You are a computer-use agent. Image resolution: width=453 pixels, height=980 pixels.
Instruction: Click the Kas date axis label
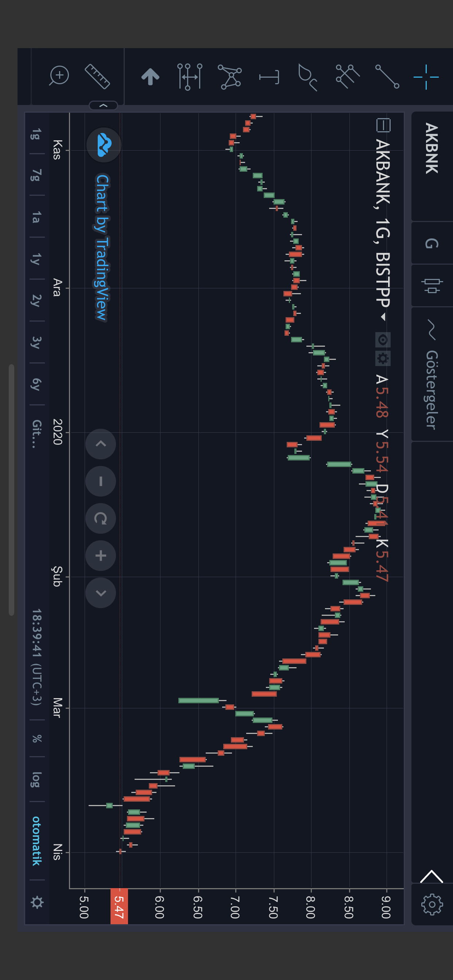click(57, 150)
